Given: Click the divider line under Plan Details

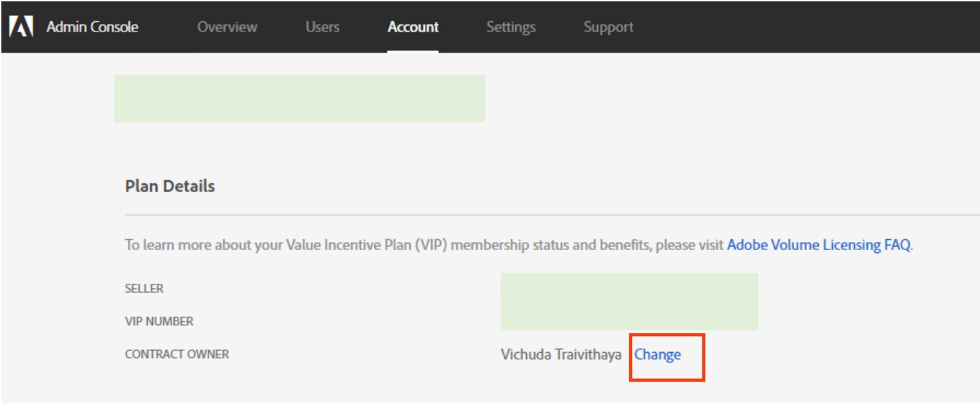Looking at the screenshot, I should pos(552,215).
